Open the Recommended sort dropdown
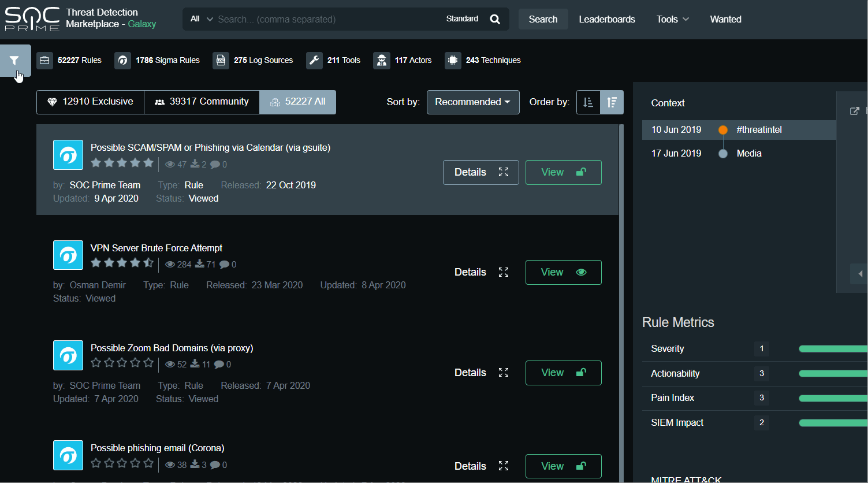Viewport: 868px width, 483px height. [x=472, y=102]
